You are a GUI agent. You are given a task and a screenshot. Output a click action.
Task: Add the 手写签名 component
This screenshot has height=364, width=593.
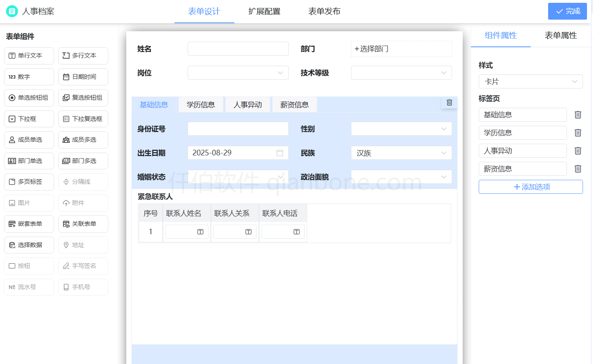pos(83,266)
